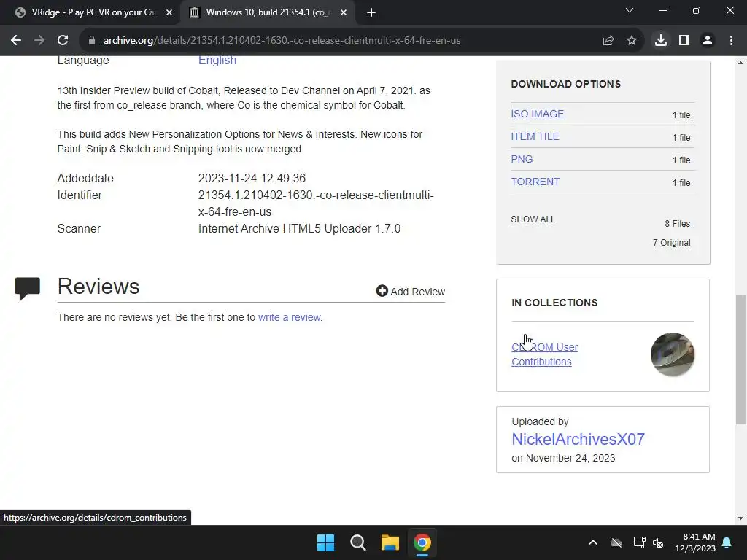
Task: Click the Internet Archive HTML5 Uploader 1.7.0 text
Action: [299, 229]
